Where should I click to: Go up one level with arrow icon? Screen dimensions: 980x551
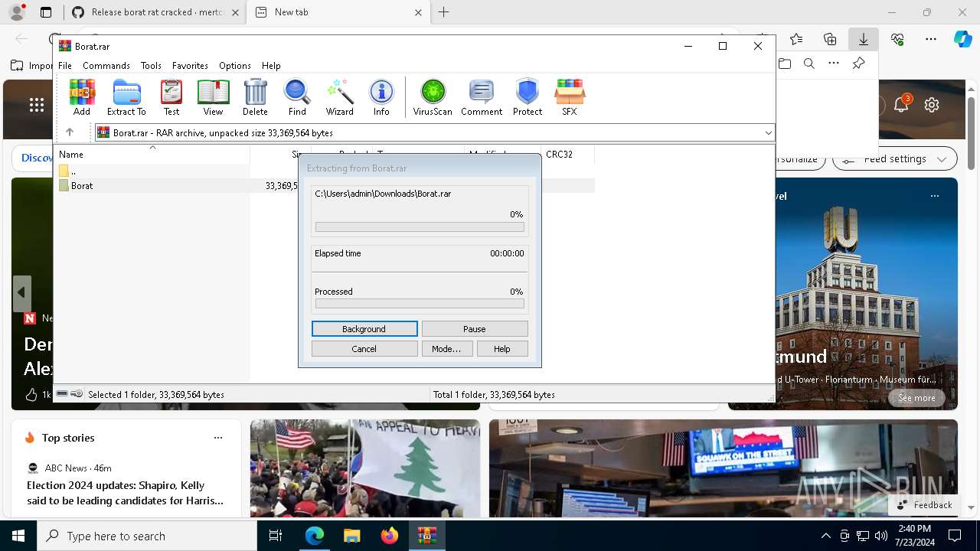click(69, 132)
